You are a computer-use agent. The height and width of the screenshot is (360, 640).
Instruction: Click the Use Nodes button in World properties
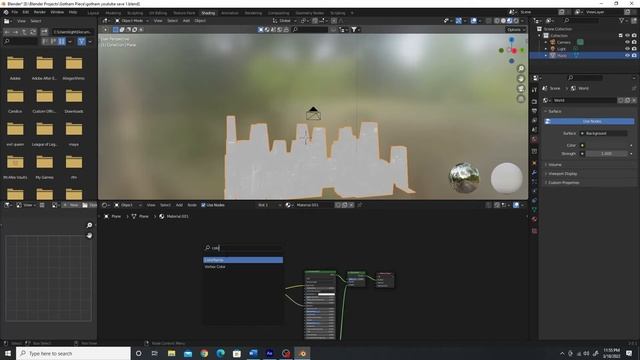tap(589, 122)
